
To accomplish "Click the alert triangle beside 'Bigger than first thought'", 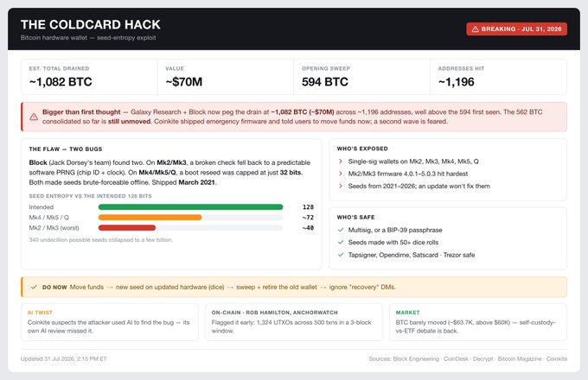I will pos(34,117).
